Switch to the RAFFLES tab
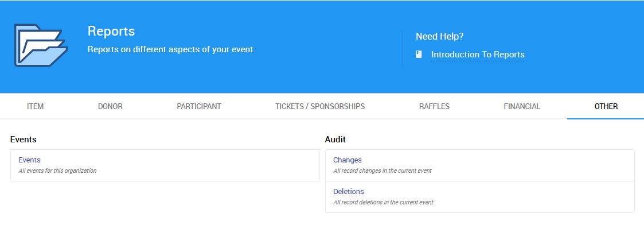This screenshot has width=644, height=248. point(434,106)
